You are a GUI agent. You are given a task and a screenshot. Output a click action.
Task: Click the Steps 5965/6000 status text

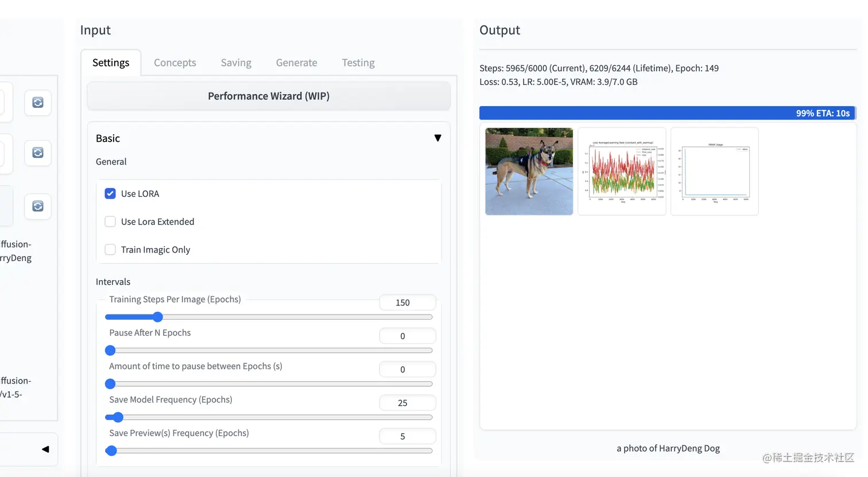599,68
